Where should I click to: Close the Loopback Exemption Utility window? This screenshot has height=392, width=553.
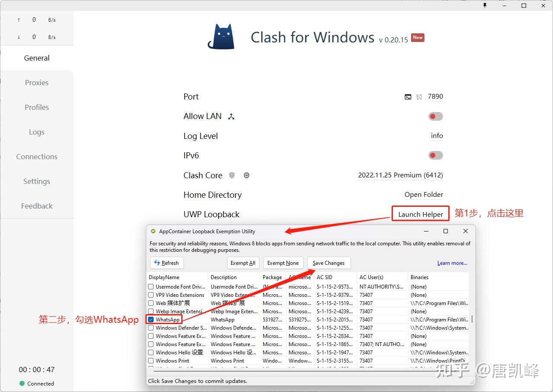point(466,231)
